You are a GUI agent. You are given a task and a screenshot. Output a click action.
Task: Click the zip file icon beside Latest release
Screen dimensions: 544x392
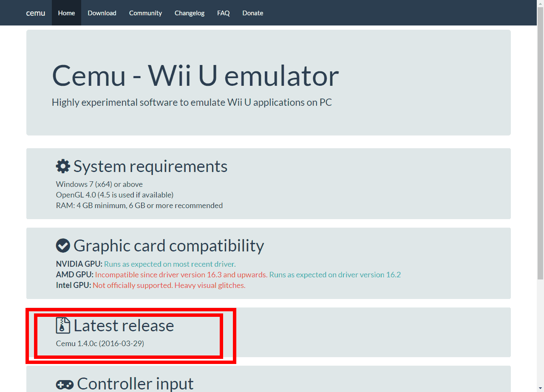[63, 325]
